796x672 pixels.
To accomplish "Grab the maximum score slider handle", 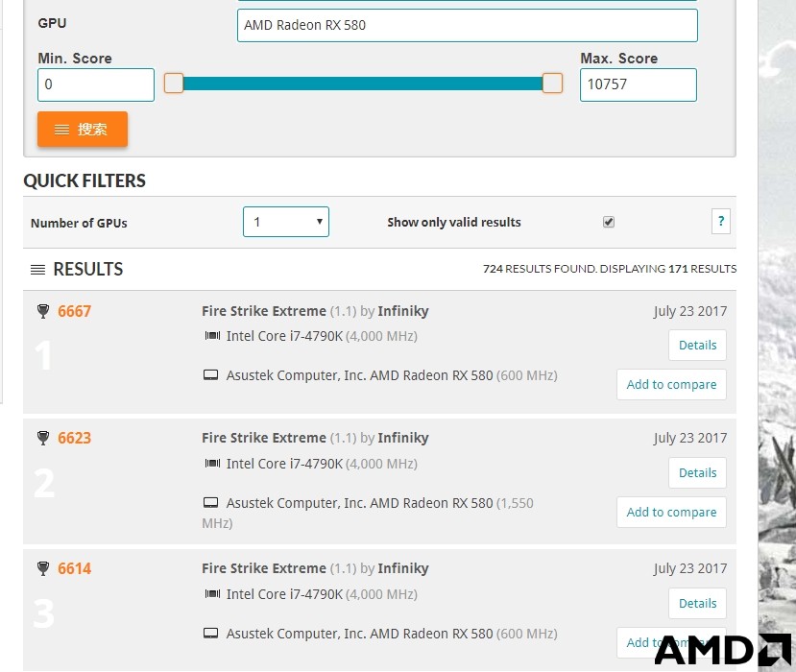I will pyautogui.click(x=552, y=84).
